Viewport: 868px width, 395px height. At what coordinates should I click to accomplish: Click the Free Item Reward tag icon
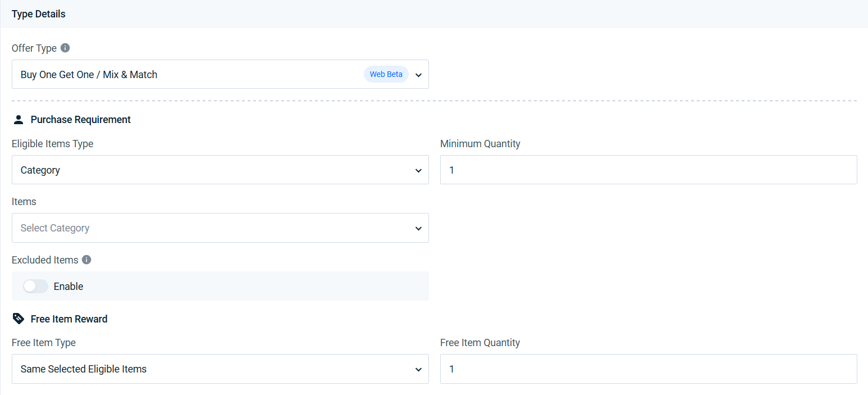[x=19, y=319]
